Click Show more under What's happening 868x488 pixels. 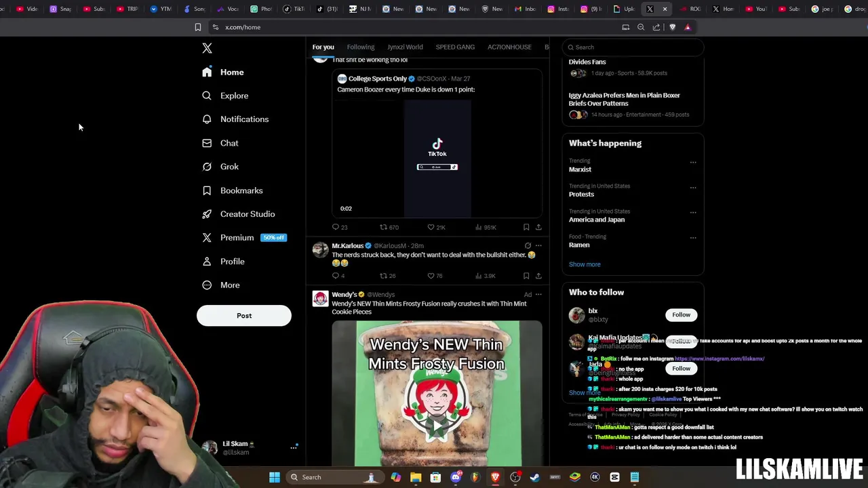coord(585,264)
